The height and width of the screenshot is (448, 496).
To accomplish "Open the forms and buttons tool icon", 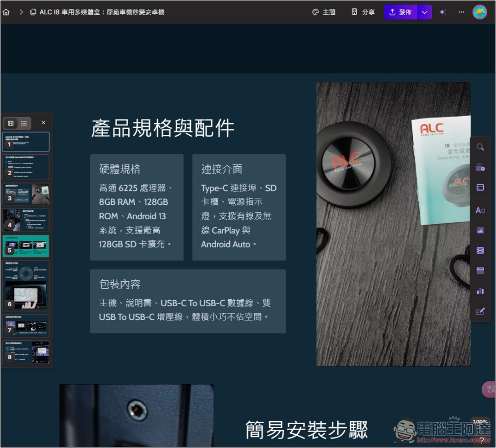I will tap(480, 312).
